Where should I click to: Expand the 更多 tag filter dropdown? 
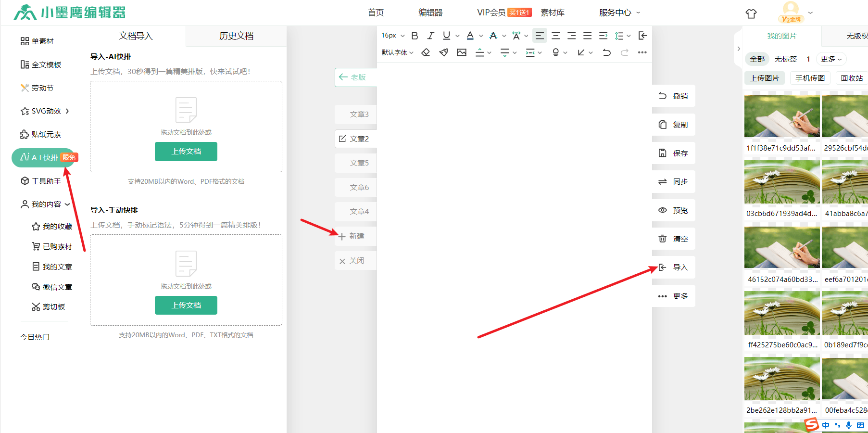831,59
